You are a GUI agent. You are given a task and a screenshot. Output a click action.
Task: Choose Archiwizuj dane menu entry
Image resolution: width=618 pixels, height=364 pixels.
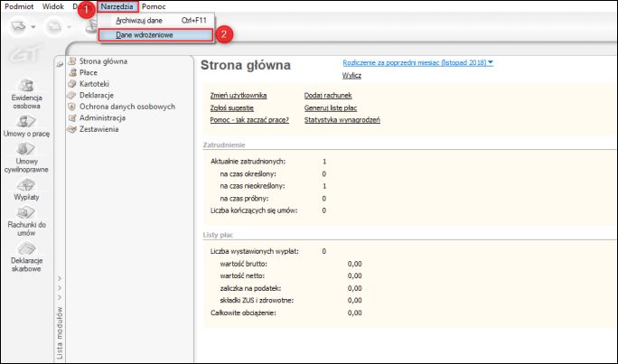tap(156, 21)
